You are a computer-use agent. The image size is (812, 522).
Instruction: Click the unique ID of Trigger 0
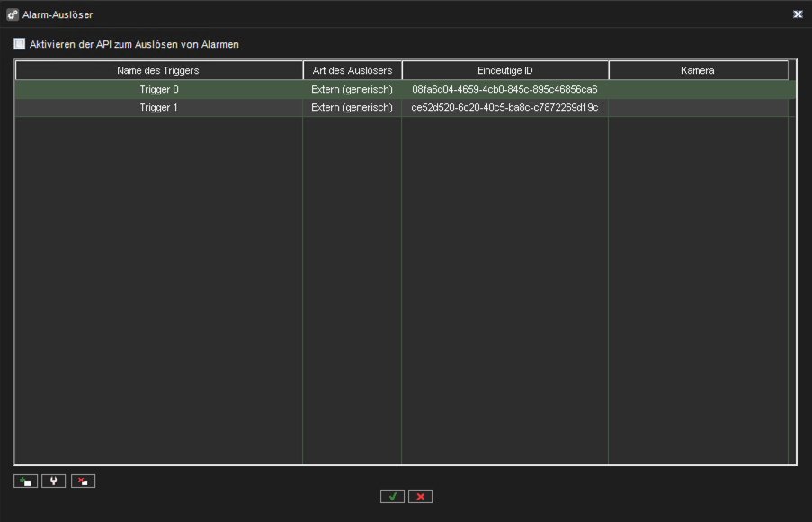[x=504, y=89]
